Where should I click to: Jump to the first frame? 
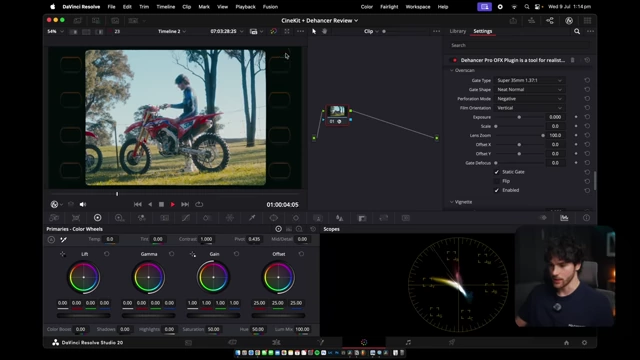click(138, 204)
